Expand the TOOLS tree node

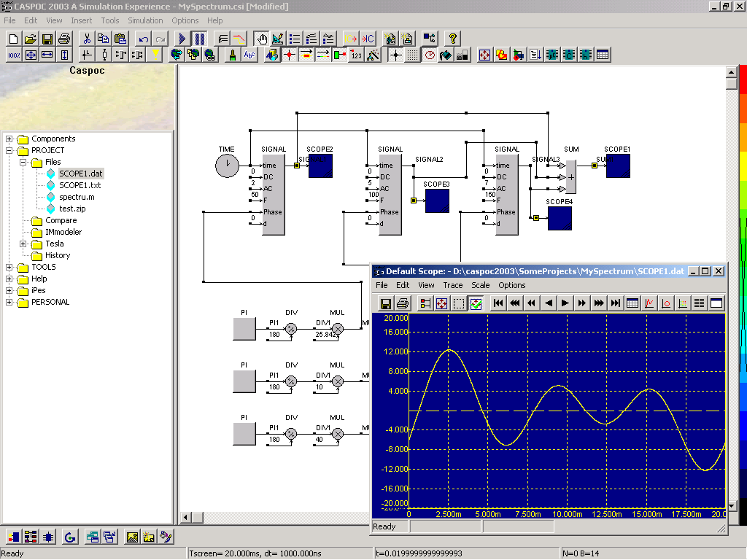point(9,267)
